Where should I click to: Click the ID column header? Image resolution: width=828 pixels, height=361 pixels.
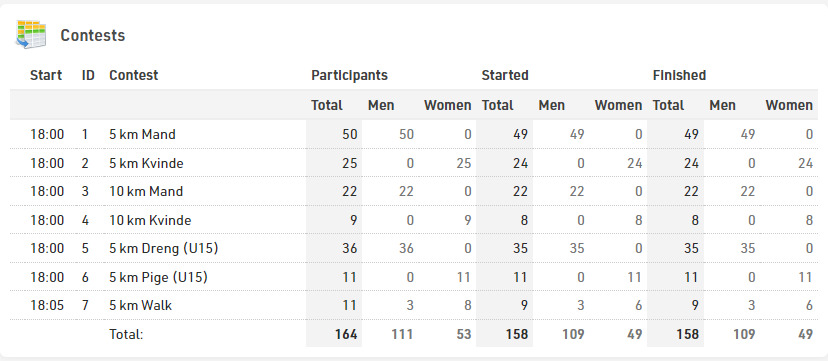coord(88,75)
